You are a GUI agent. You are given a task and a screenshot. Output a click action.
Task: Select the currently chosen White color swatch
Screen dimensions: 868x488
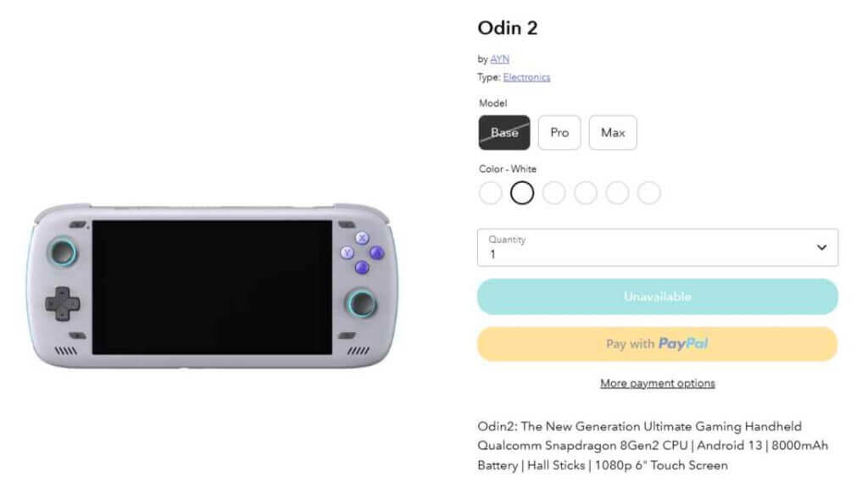tap(522, 193)
